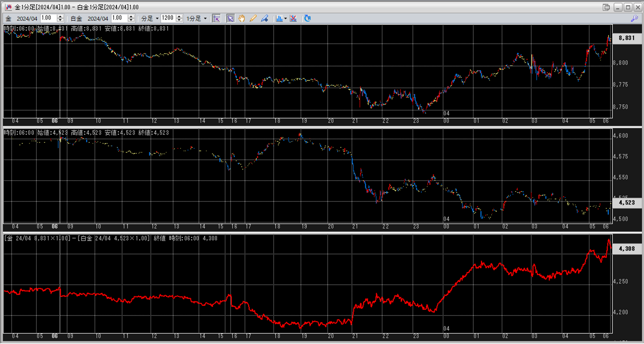
Task: Choose the orange pencil drawing tool
Action: pos(253,18)
